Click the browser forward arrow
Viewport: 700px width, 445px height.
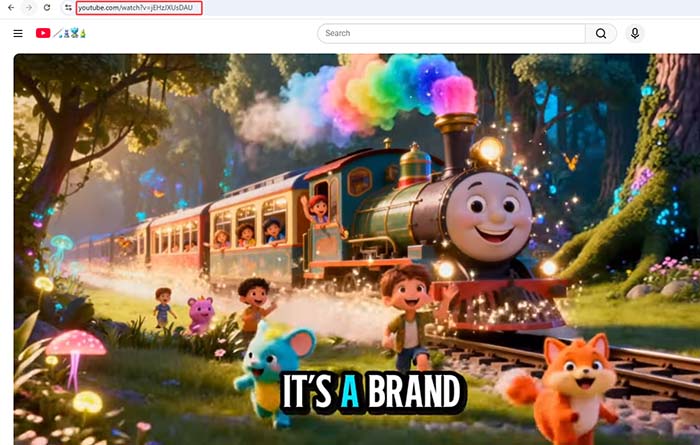click(x=29, y=8)
